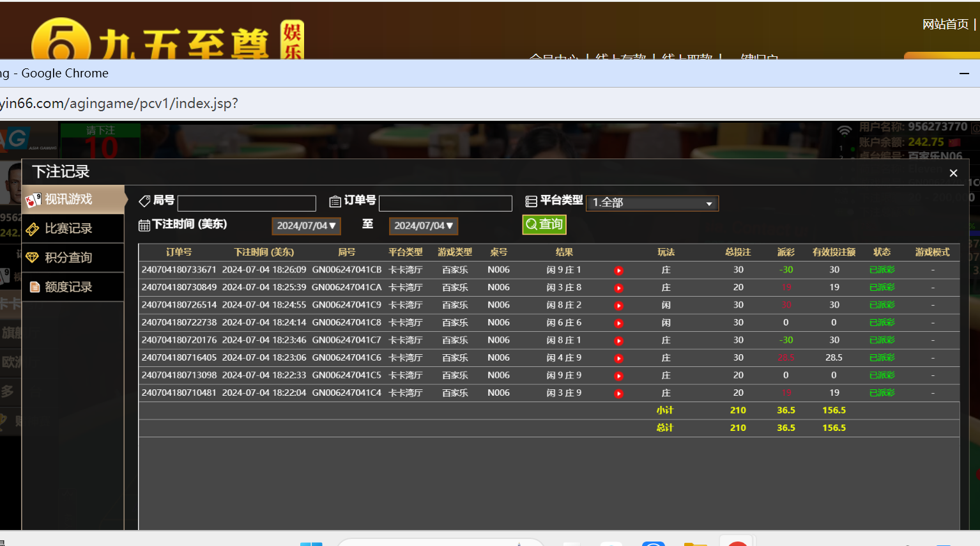Click replay icon for round GN006247041C7

pyautogui.click(x=618, y=341)
